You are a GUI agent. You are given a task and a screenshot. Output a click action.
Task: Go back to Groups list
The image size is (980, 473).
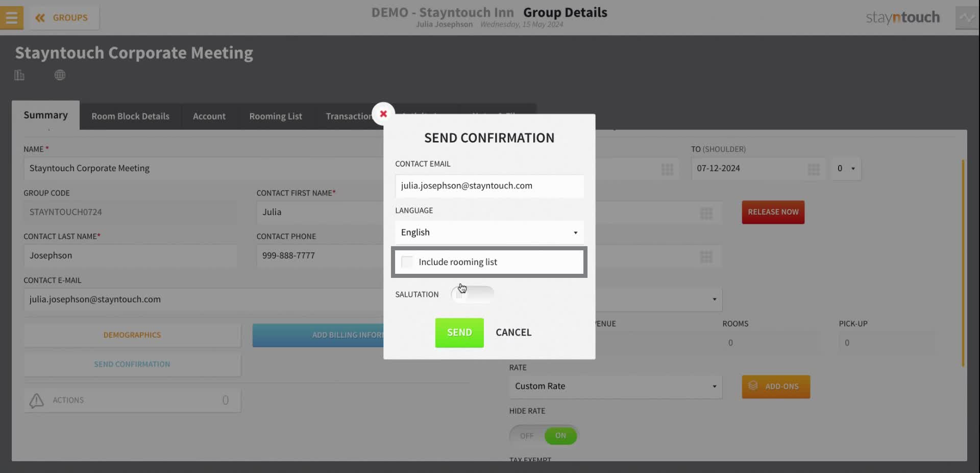click(x=64, y=18)
